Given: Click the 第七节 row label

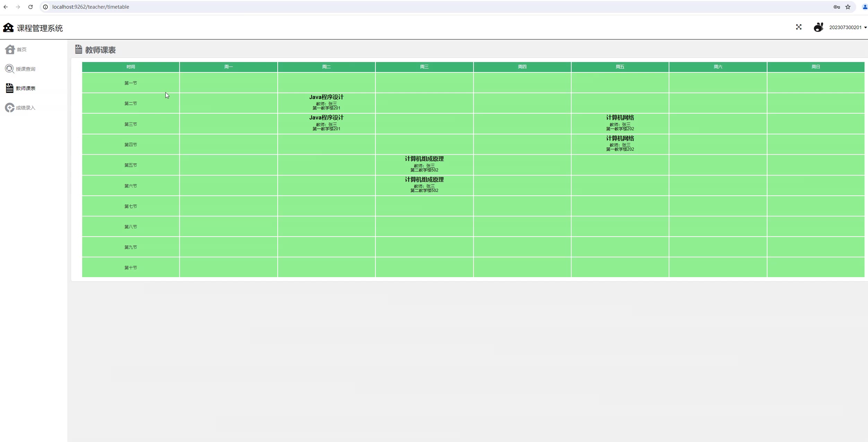Looking at the screenshot, I should point(131,206).
